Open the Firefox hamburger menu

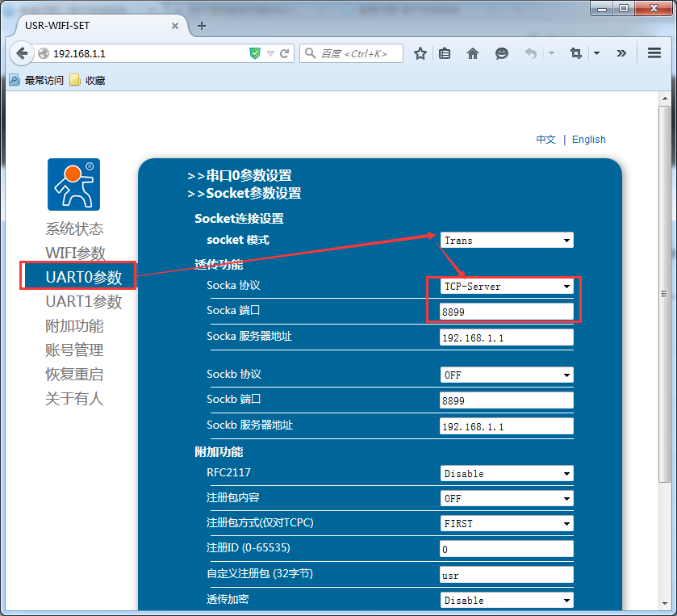pos(655,53)
